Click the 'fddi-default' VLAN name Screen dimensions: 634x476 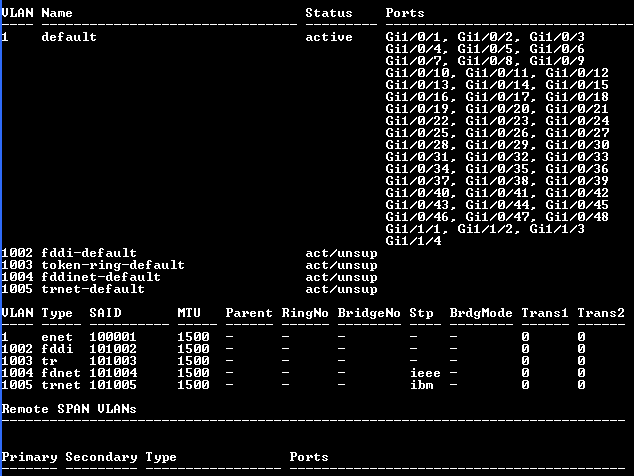(x=89, y=253)
